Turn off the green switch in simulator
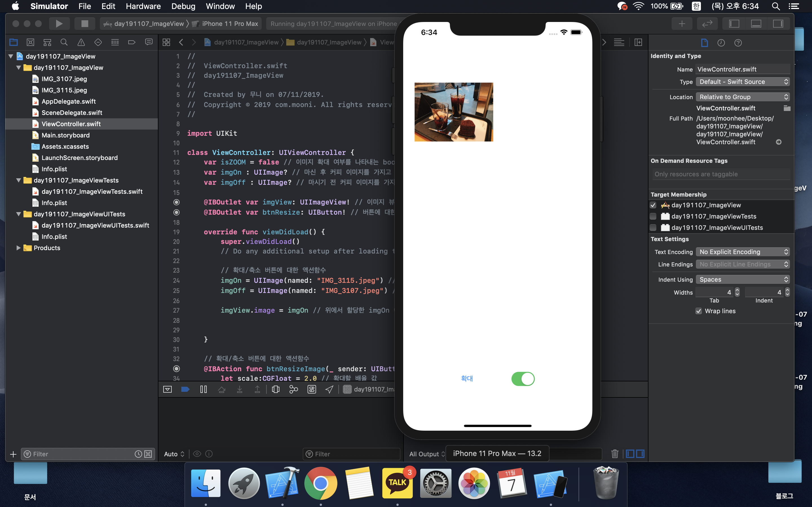Image resolution: width=812 pixels, height=507 pixels. coord(523,379)
